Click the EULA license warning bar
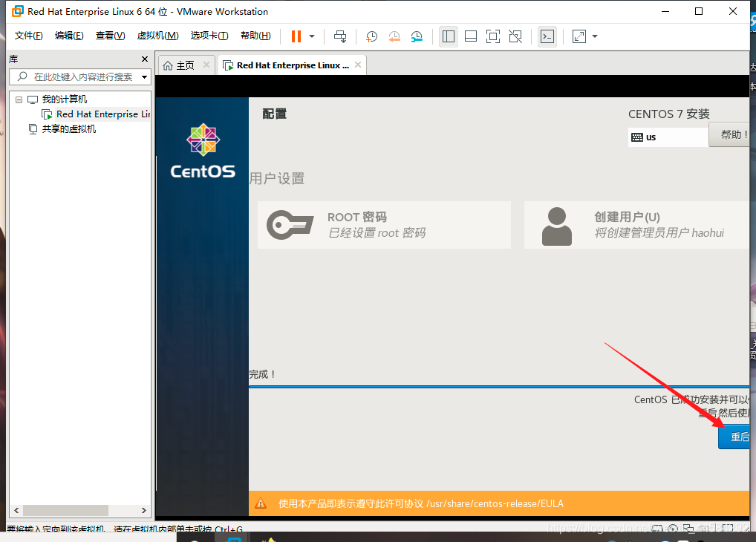Image resolution: width=756 pixels, height=542 pixels. click(x=499, y=503)
